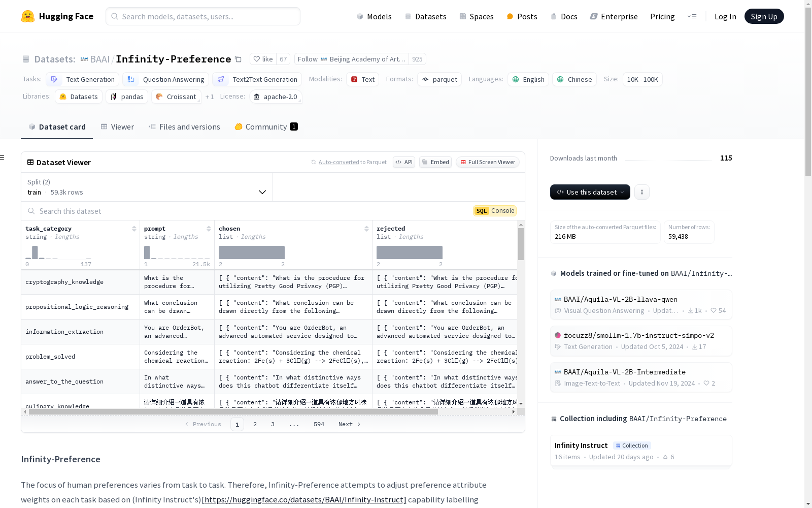The width and height of the screenshot is (812, 508).
Task: Click the Log In link
Action: tap(725, 16)
